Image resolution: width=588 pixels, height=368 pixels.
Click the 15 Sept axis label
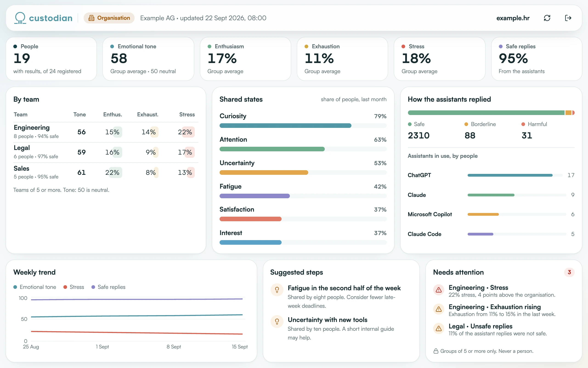240,347
